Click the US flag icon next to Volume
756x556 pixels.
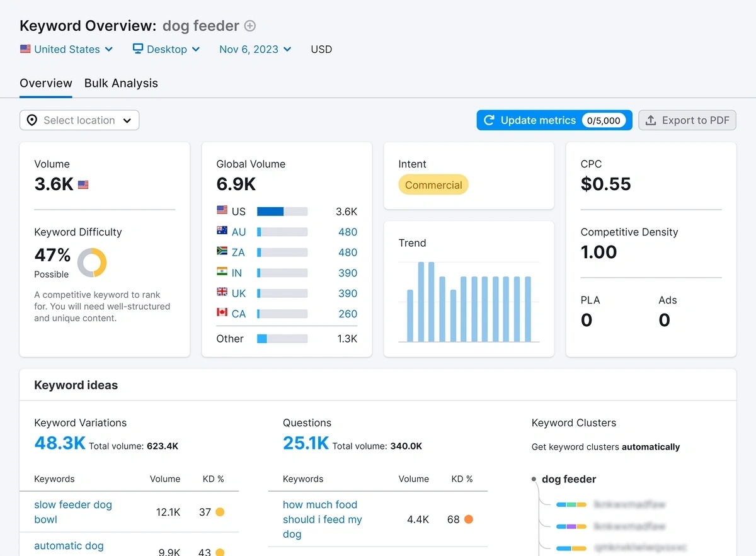[x=83, y=185]
